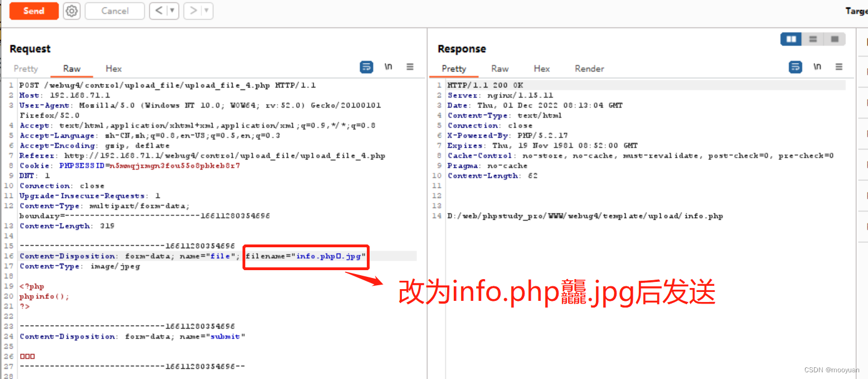Open Request panel hamburger menu
The height and width of the screenshot is (379, 868).
410,67
